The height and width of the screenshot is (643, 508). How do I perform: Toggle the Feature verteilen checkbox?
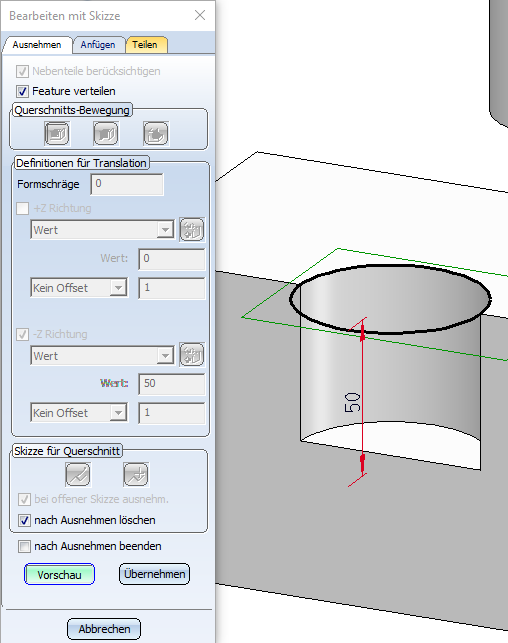23,91
